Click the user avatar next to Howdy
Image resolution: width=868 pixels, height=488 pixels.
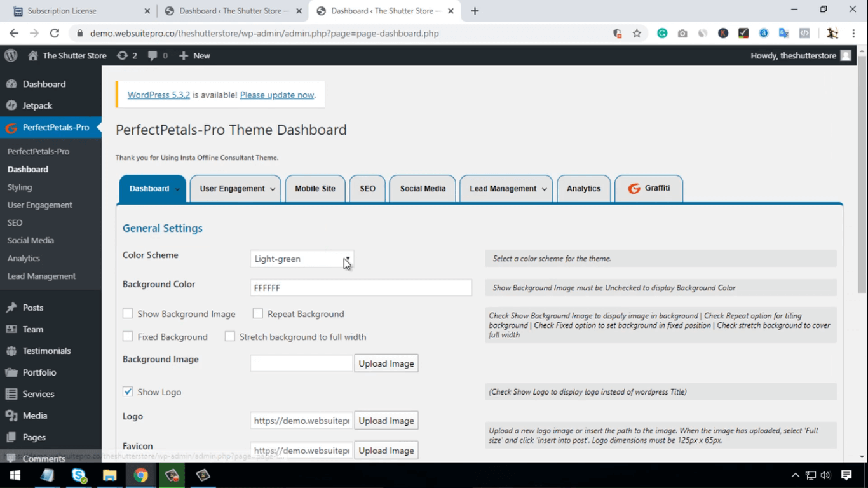pos(846,55)
